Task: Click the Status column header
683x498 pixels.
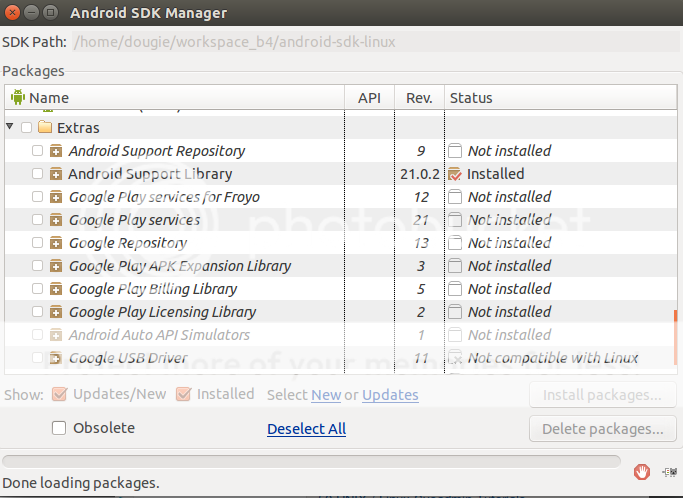Action: click(561, 97)
